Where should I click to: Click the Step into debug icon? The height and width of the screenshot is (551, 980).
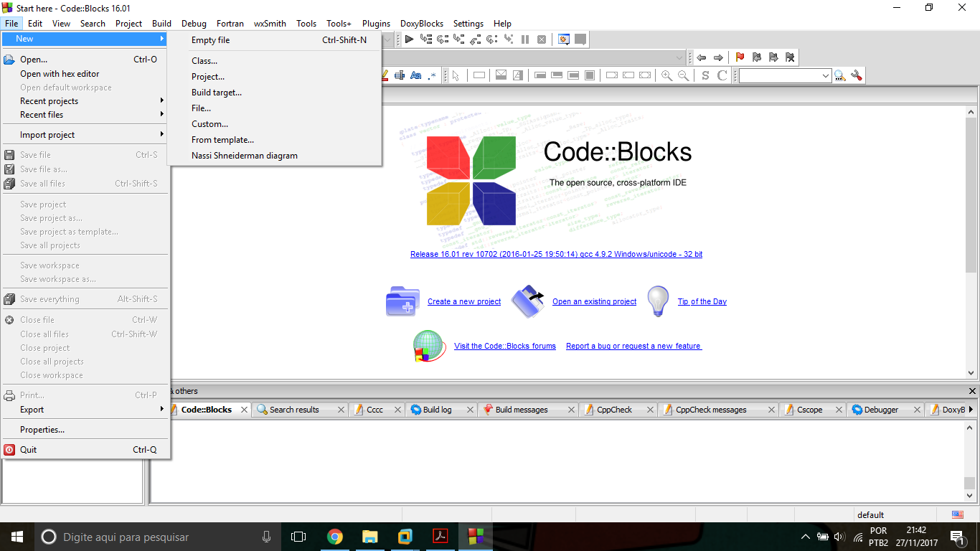459,39
